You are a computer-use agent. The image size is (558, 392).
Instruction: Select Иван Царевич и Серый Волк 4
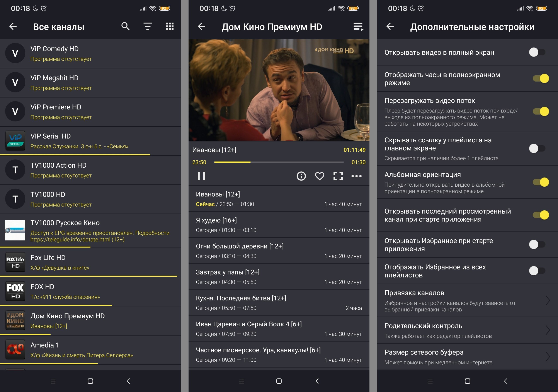[279, 329]
